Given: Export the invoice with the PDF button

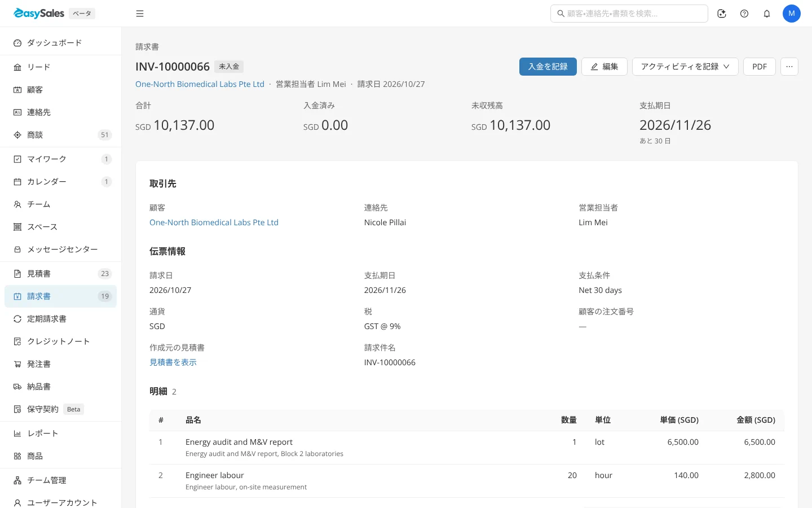Looking at the screenshot, I should click(760, 67).
